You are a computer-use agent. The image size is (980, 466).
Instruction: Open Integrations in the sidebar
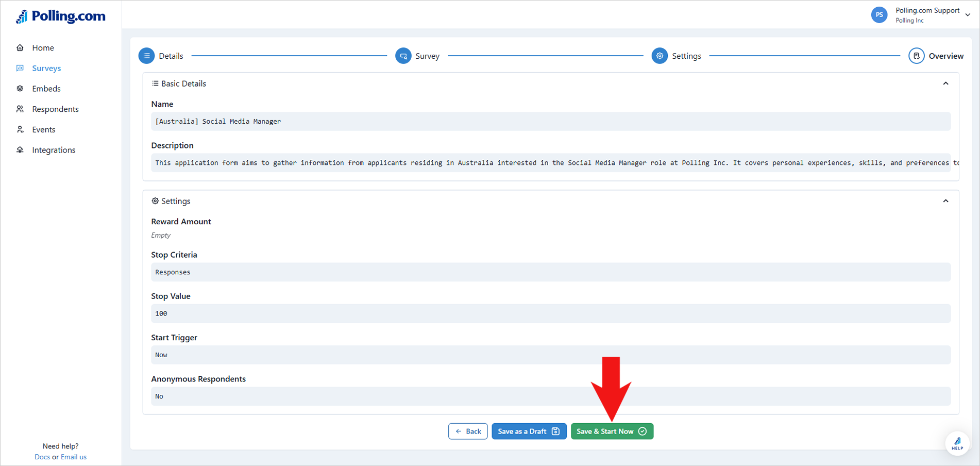(54, 150)
